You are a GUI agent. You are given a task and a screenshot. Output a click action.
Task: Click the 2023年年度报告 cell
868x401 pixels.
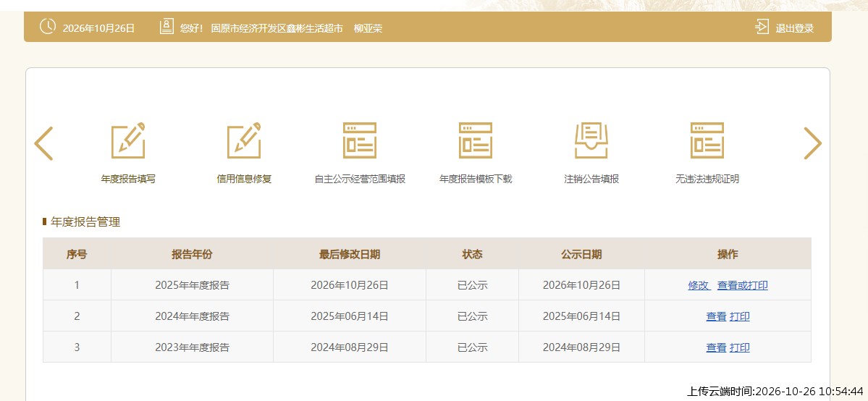coord(192,347)
